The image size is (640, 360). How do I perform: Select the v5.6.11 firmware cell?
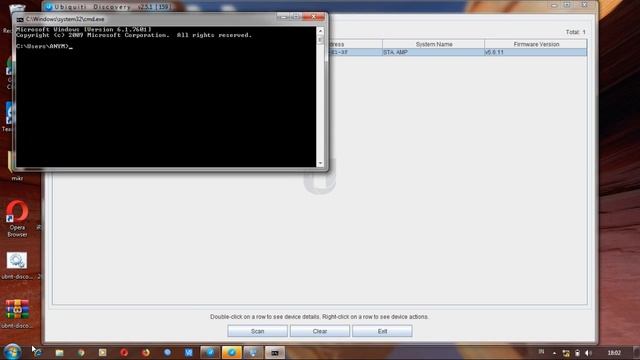(x=536, y=52)
